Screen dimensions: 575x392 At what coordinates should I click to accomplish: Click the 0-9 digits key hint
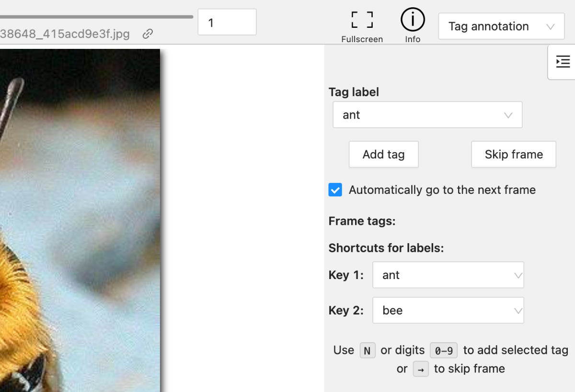point(444,351)
